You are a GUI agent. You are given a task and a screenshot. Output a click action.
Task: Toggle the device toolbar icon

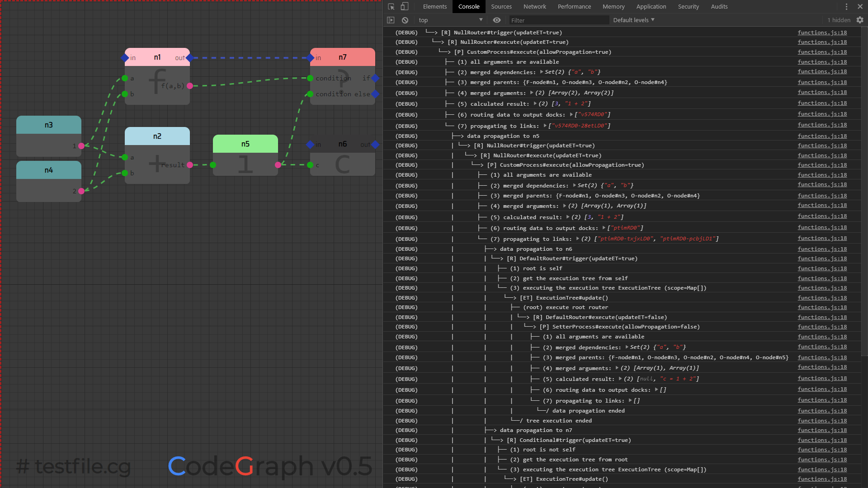tap(405, 6)
